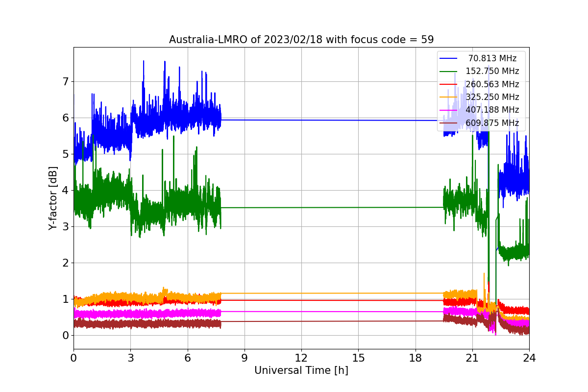This screenshot has width=588, height=392.
Task: Click the "260.563 MHz" legend label
Action: pos(492,84)
